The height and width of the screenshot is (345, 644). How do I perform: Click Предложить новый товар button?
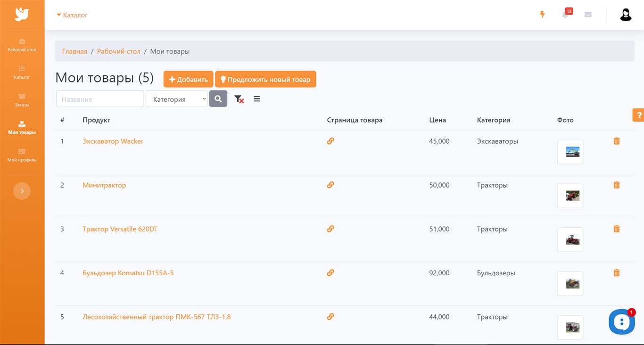(265, 79)
